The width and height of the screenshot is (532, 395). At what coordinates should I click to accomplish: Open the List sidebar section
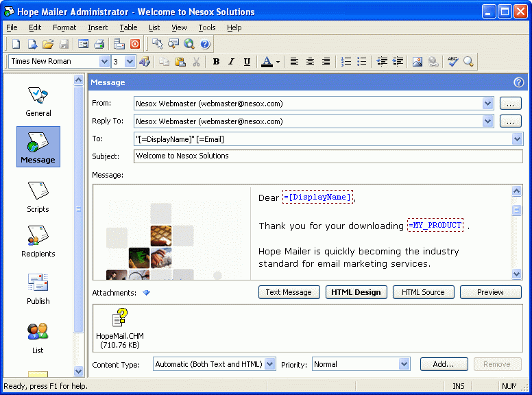38,338
